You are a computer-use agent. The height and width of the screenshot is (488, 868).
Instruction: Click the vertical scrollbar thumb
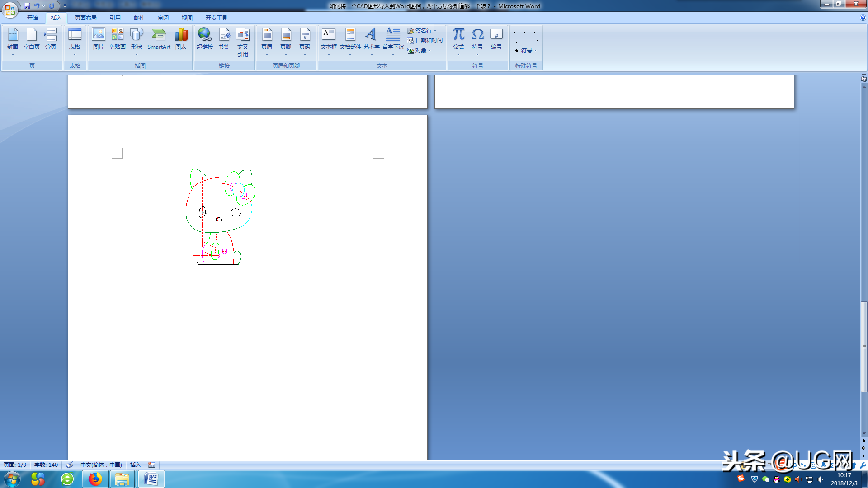[864, 346]
